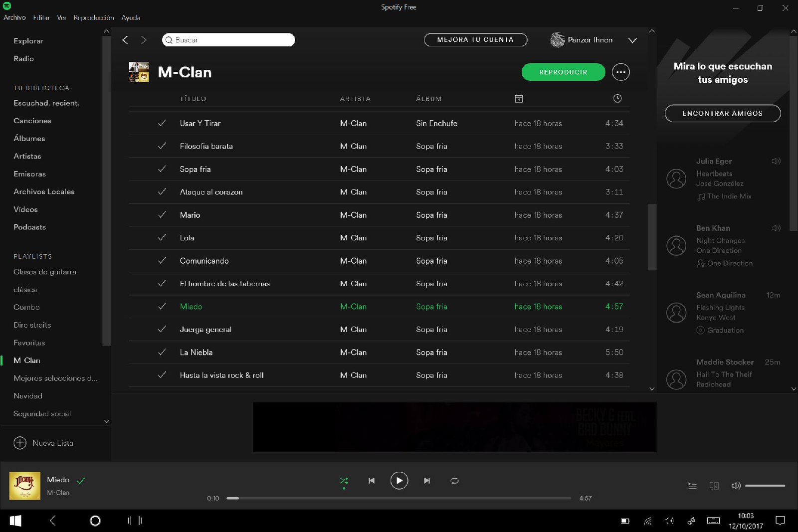Toggle saved checkmark for now-playing Miedo

point(81,481)
